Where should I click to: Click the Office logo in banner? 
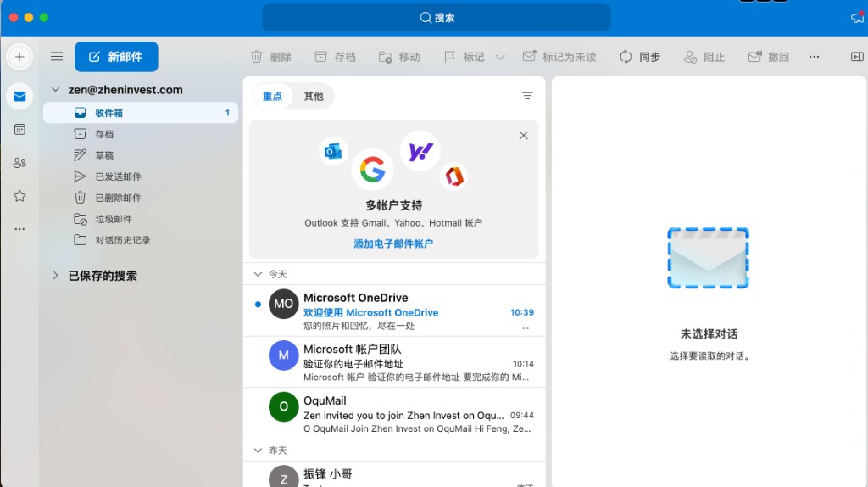point(454,176)
